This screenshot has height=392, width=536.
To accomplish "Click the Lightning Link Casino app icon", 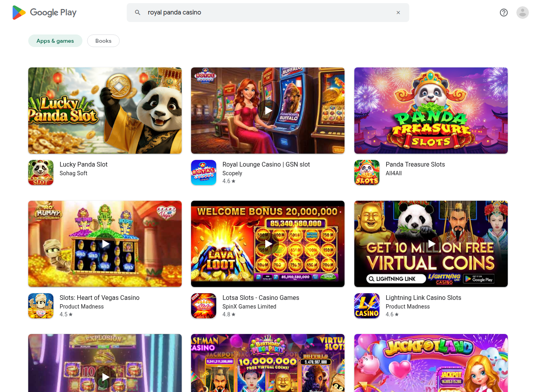I will tap(367, 306).
